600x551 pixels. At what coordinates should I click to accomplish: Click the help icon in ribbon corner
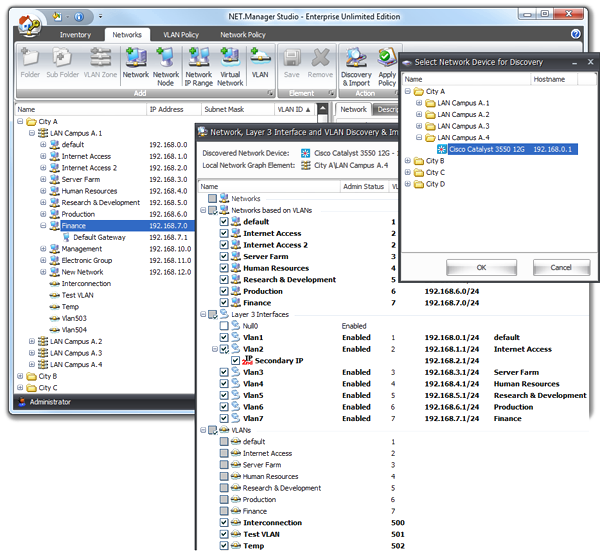pyautogui.click(x=576, y=34)
